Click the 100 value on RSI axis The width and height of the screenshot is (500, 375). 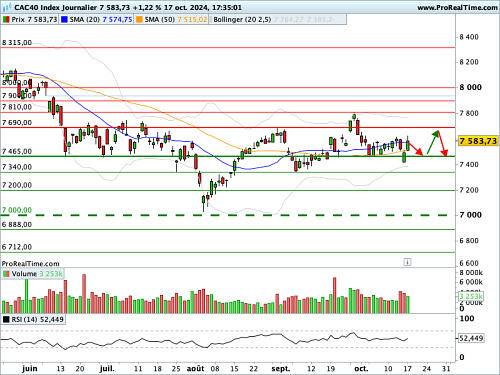(x=467, y=319)
